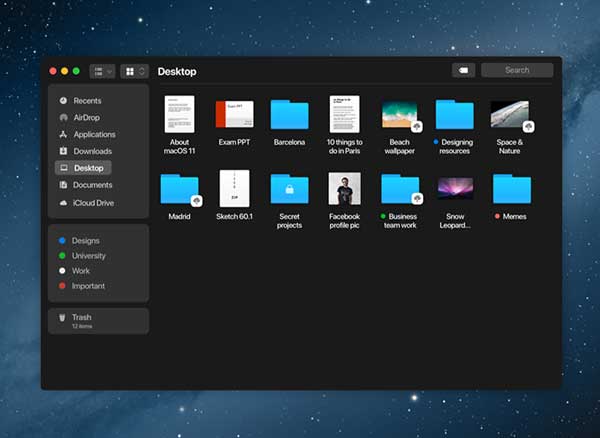The height and width of the screenshot is (438, 600).
Task: Click green tag dot on Business team work
Action: [383, 216]
